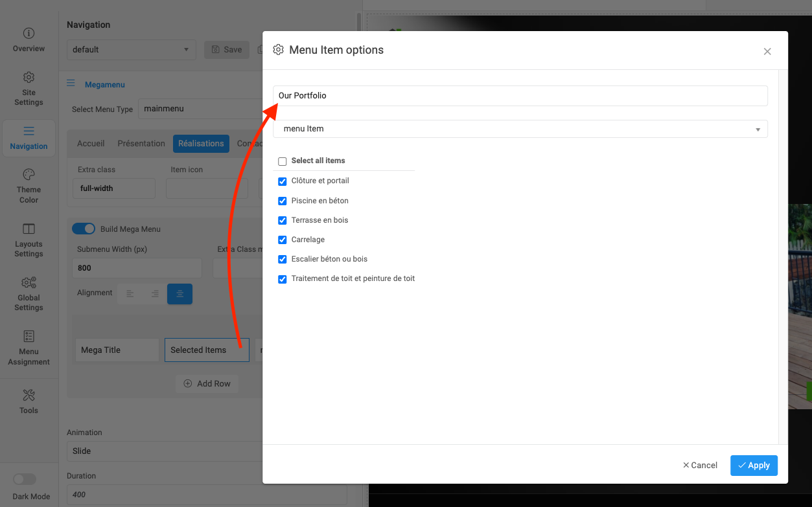Open the Overview sidebar section

(29, 40)
